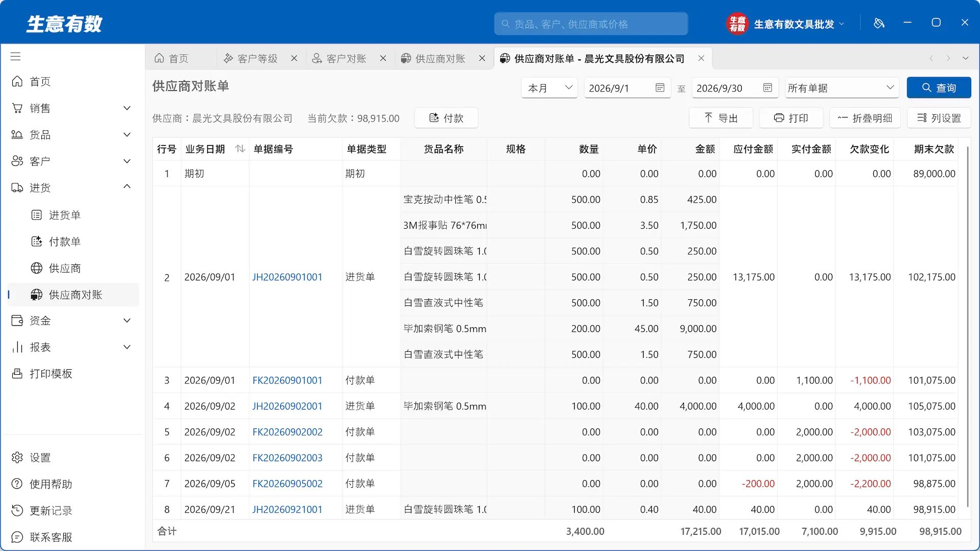Screen dimensions: 980x551
Task: Open 列设置 column settings
Action: click(x=939, y=118)
